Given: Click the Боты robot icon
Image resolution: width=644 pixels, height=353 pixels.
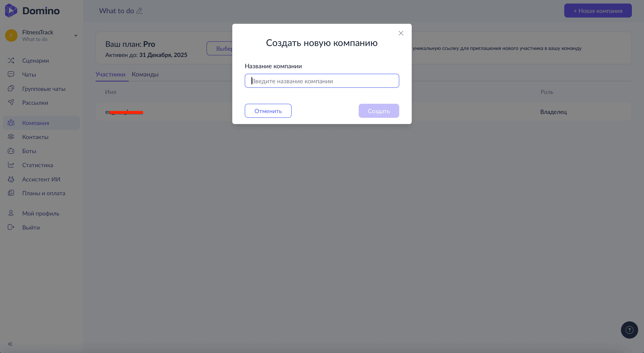Looking at the screenshot, I should point(11,151).
